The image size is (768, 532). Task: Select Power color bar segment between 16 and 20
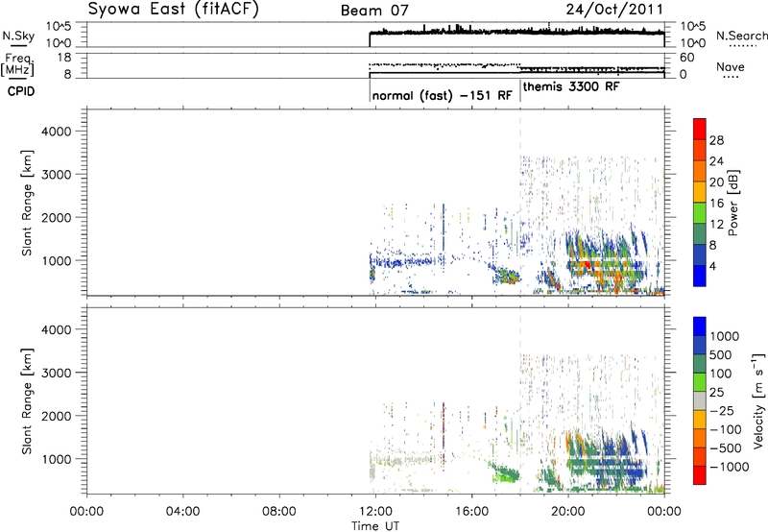pos(700,192)
